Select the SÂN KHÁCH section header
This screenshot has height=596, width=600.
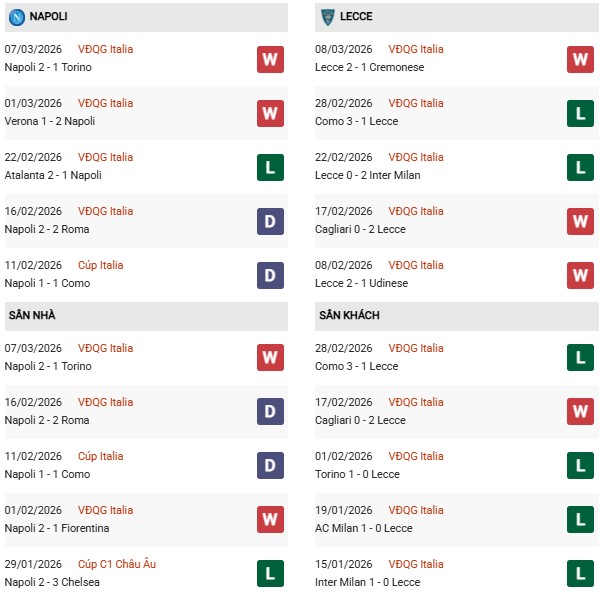[349, 316]
